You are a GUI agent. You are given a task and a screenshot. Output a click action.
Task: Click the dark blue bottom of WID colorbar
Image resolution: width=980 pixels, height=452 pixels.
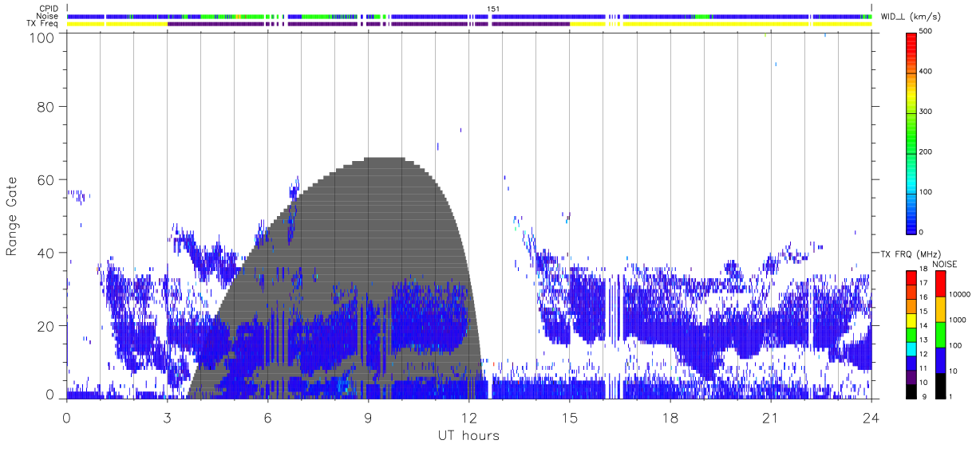pos(911,226)
